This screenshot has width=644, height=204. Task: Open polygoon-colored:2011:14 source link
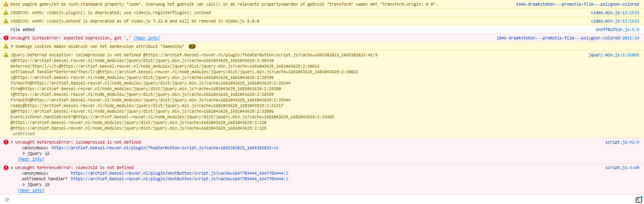point(568,38)
